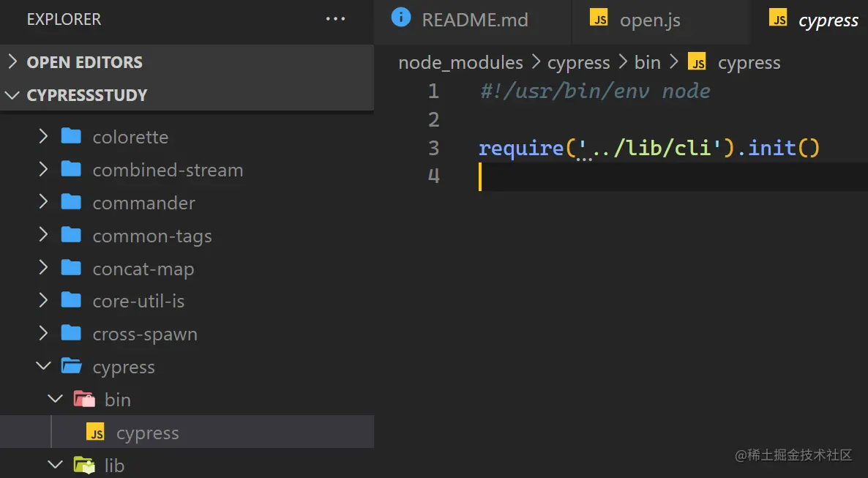
Task: Select the cypress file in bin folder
Action: click(x=187, y=432)
